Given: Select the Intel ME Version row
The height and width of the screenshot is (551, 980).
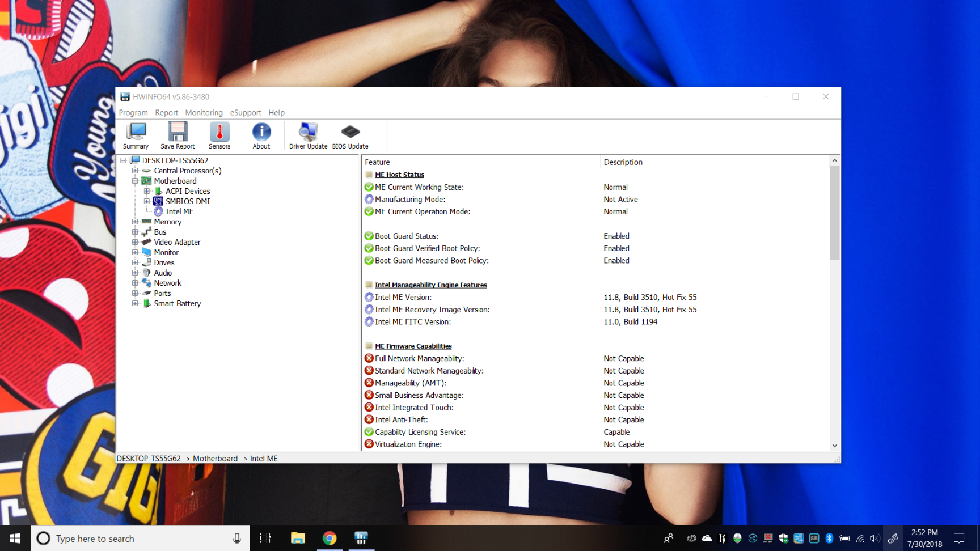Looking at the screenshot, I should (x=595, y=297).
